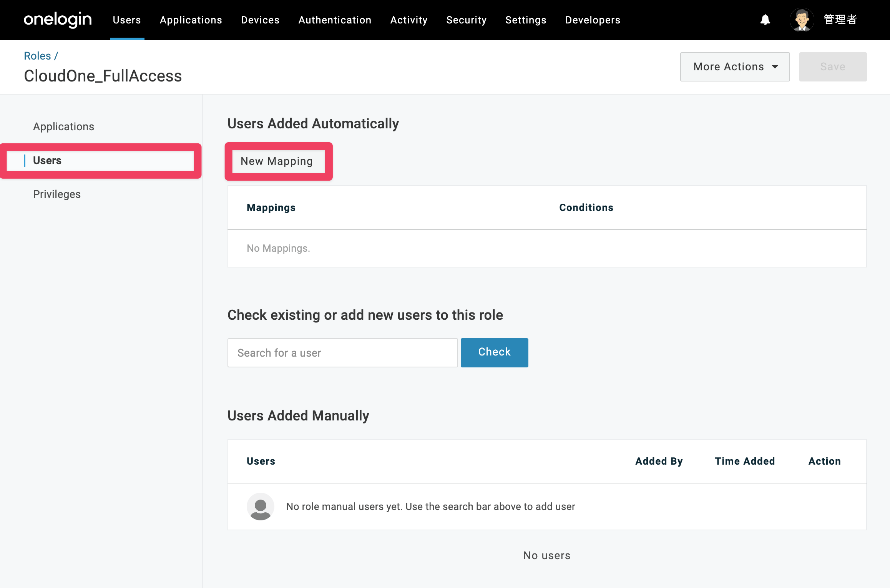Click the onelogin logo

pyautogui.click(x=58, y=20)
